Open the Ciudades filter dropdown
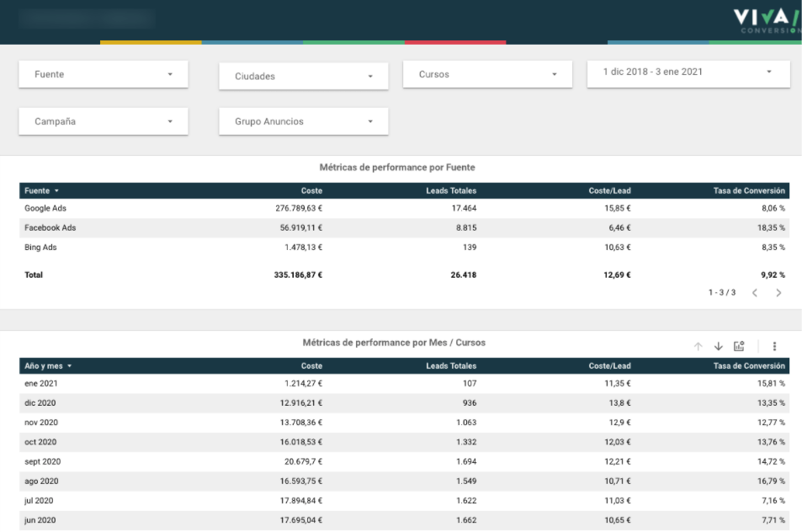This screenshot has height=532, width=802. coord(303,77)
